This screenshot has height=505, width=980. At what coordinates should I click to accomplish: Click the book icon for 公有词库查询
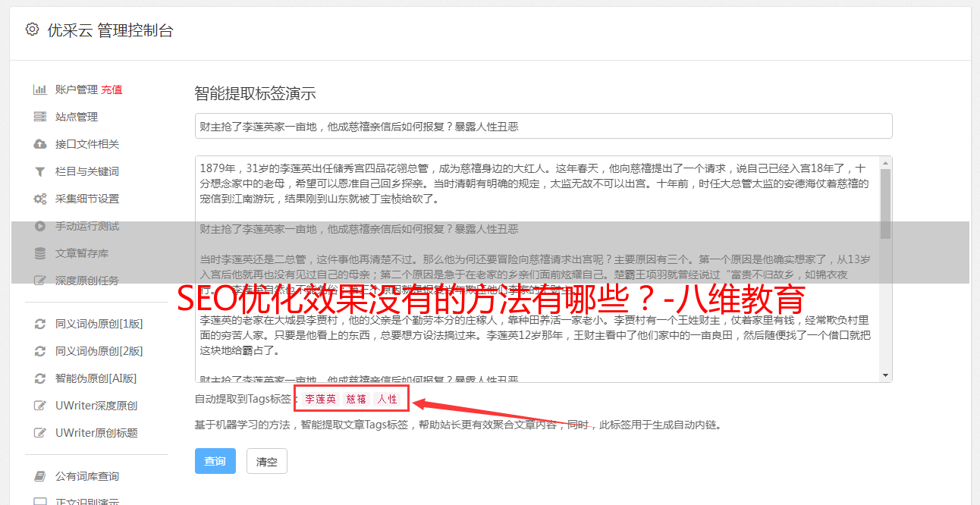click(x=40, y=476)
